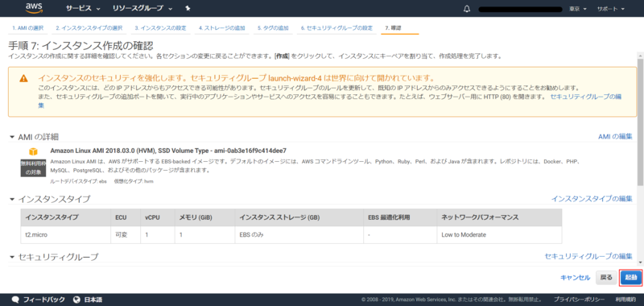Go to step 1. AMI の選択
This screenshot has width=644, height=306.
pos(27,28)
